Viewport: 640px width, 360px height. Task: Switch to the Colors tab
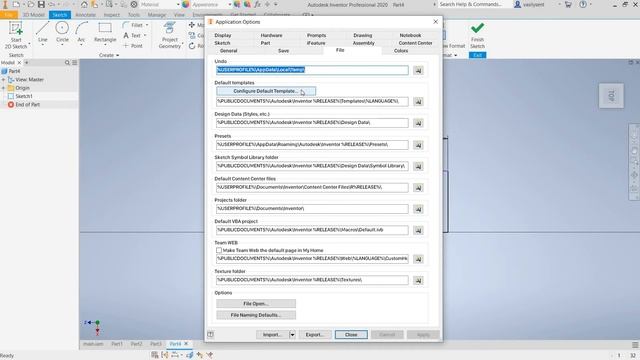click(x=401, y=51)
